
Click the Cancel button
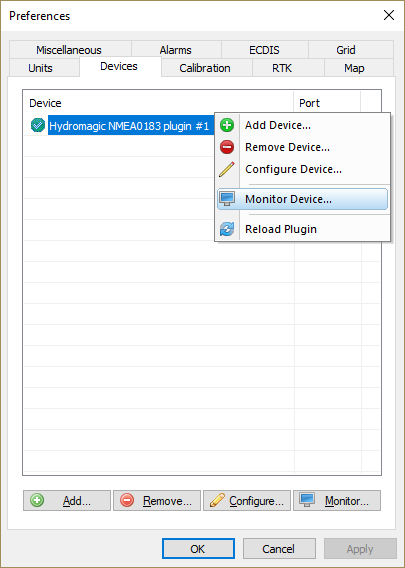click(279, 549)
